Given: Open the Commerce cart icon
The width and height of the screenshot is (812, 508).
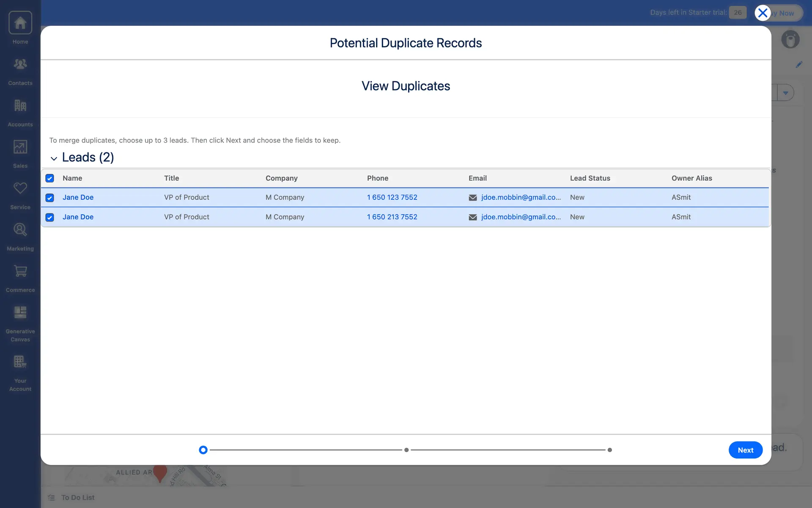Looking at the screenshot, I should click(20, 271).
